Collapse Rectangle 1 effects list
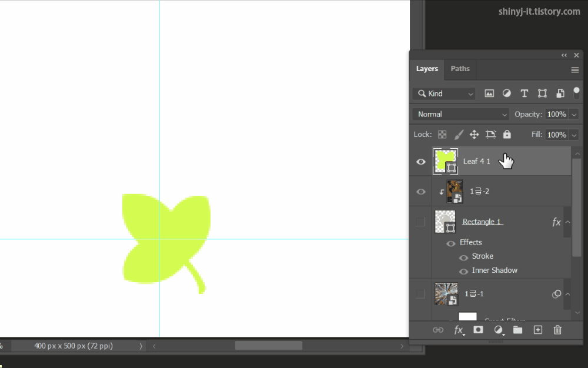This screenshot has height=368, width=588. [x=568, y=222]
